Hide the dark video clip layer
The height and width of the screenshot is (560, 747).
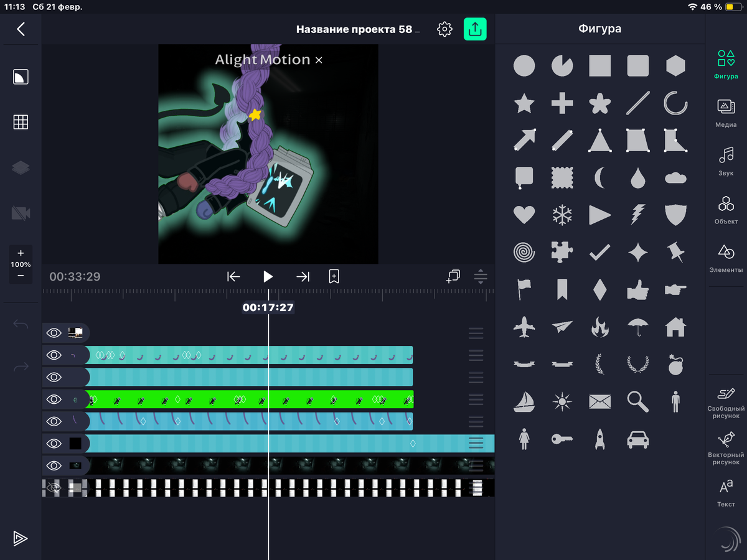(x=54, y=465)
